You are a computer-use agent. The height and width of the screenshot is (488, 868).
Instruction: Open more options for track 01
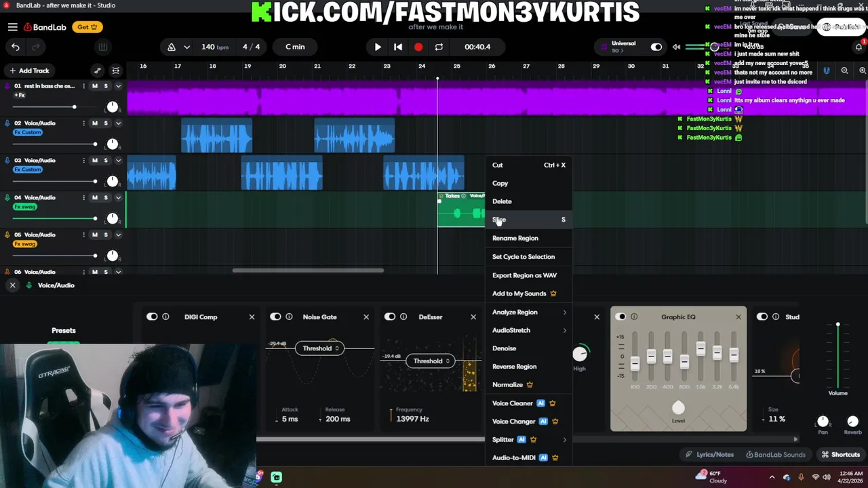84,86
